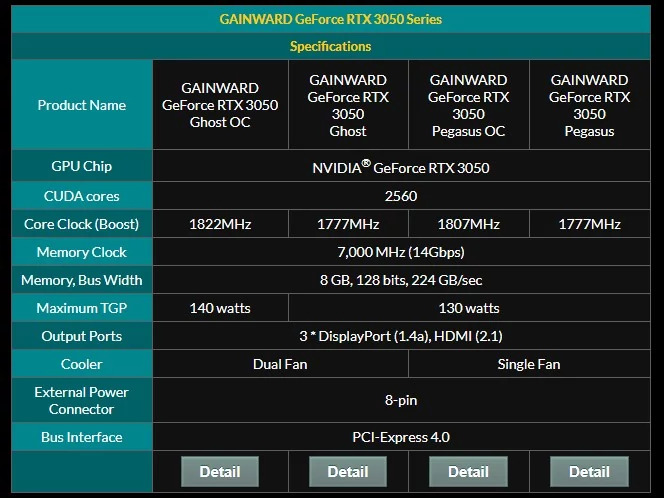The image size is (664, 498).
Task: Open Detail for the RTX 3050 Ghost card
Action: coord(348,471)
